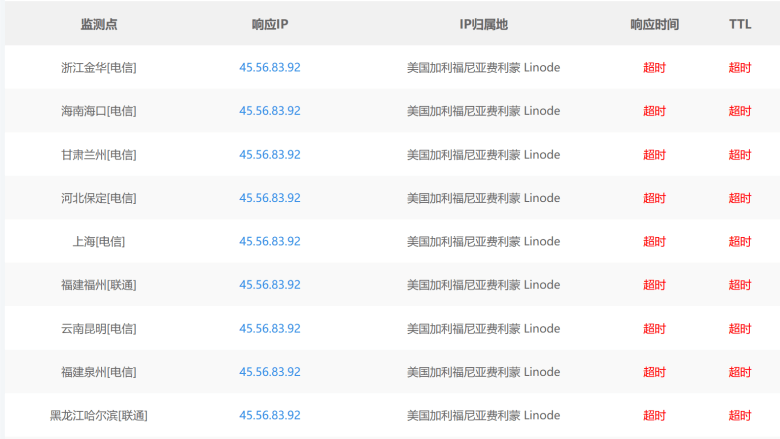Click 超时 TTL value for 云南昆明[电信]
Viewport: 780px width, 439px height.
tap(740, 328)
